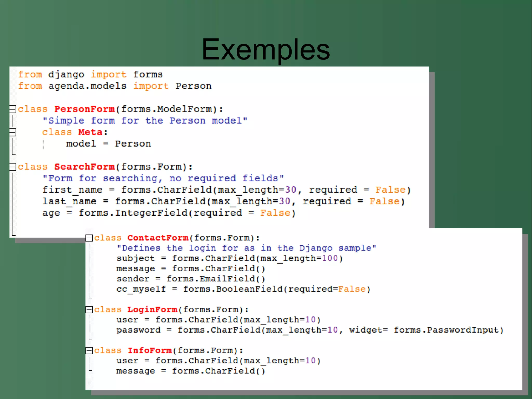532x399 pixels.
Task: Click the class name "ContactForm"
Action: click(x=158, y=238)
